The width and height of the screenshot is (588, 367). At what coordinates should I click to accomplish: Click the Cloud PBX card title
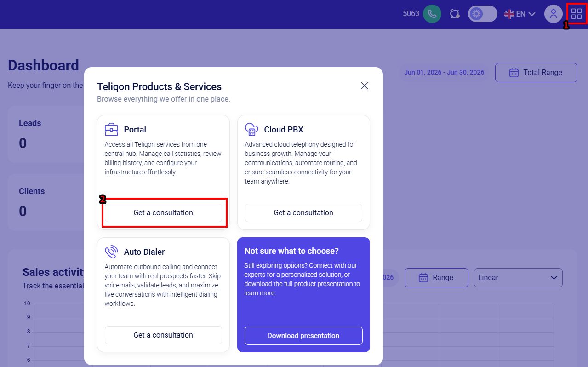(x=284, y=130)
